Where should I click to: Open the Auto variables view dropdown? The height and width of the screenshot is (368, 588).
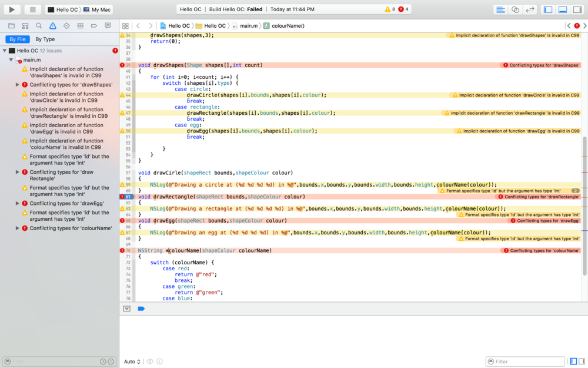[x=132, y=362]
